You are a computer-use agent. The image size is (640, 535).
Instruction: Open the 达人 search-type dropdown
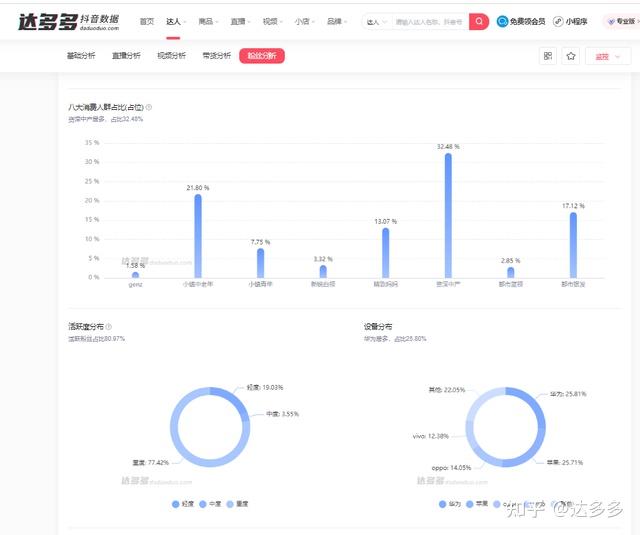click(x=376, y=22)
